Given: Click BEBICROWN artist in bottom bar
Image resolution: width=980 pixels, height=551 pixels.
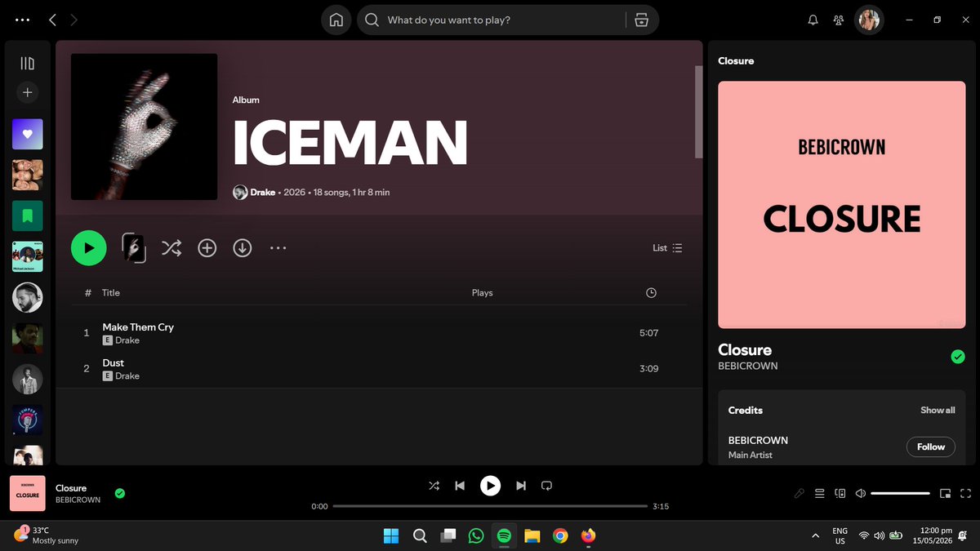Looking at the screenshot, I should tap(78, 500).
